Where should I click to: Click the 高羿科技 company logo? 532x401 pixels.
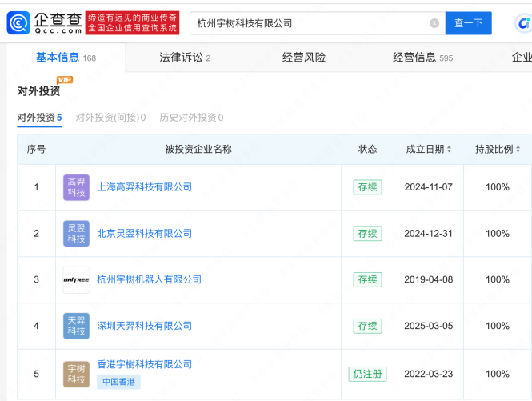click(x=76, y=187)
